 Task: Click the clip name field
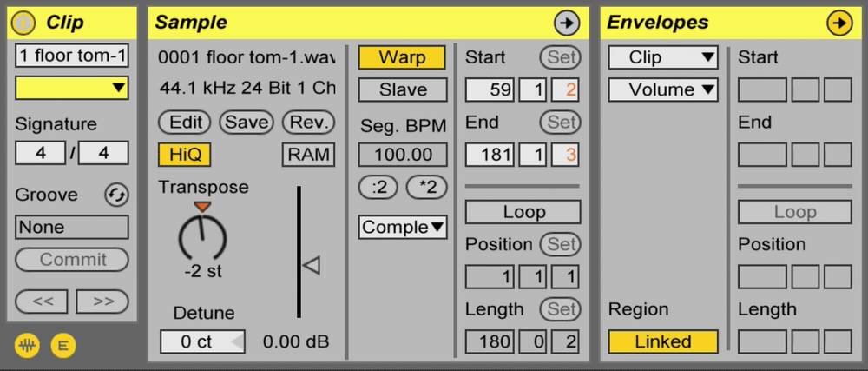[x=72, y=56]
